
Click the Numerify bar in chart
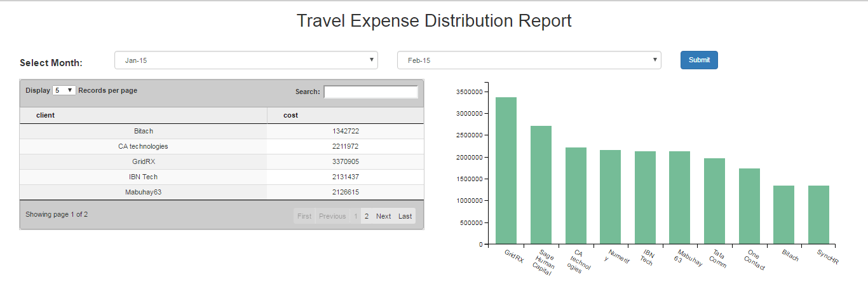tap(610, 197)
